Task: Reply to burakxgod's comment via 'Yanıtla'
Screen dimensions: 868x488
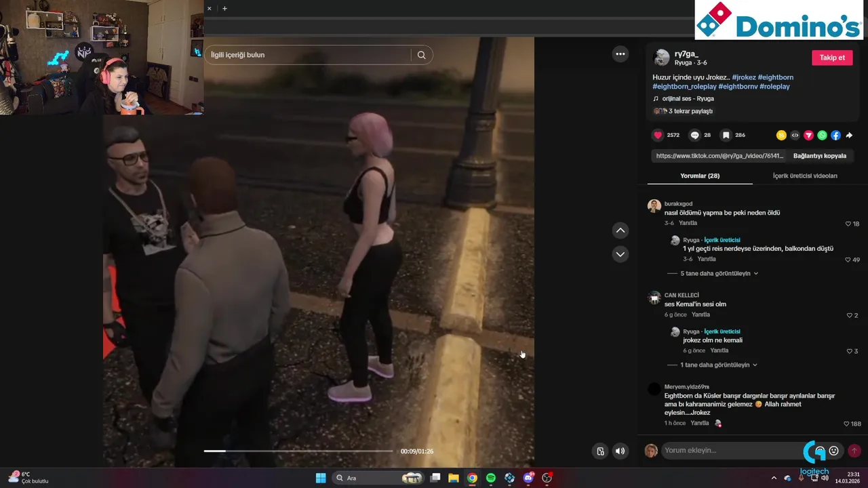Action: (688, 223)
